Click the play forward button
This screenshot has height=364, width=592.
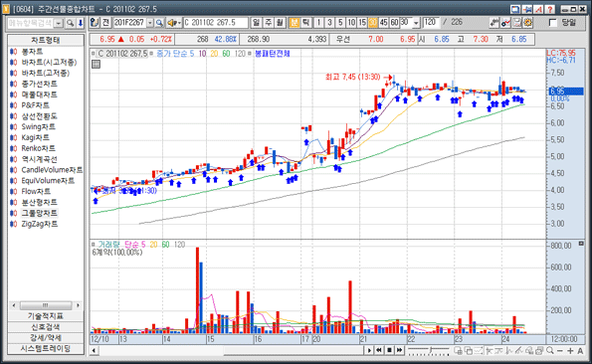tap(369, 350)
